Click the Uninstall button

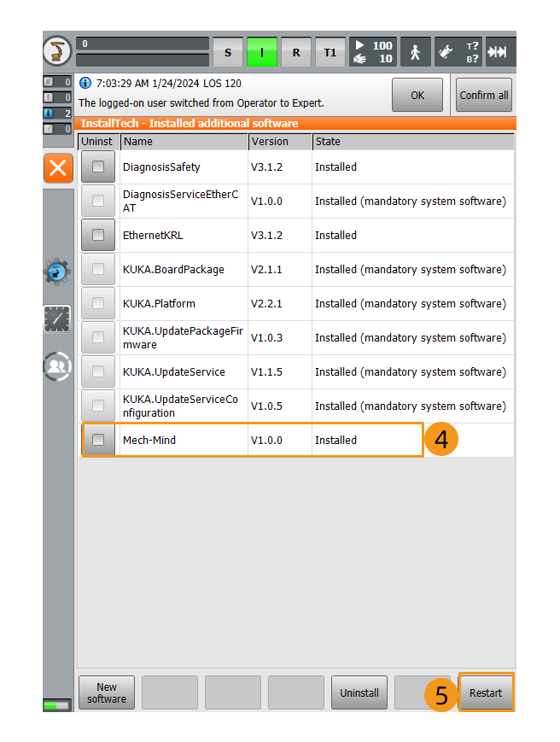click(x=359, y=692)
